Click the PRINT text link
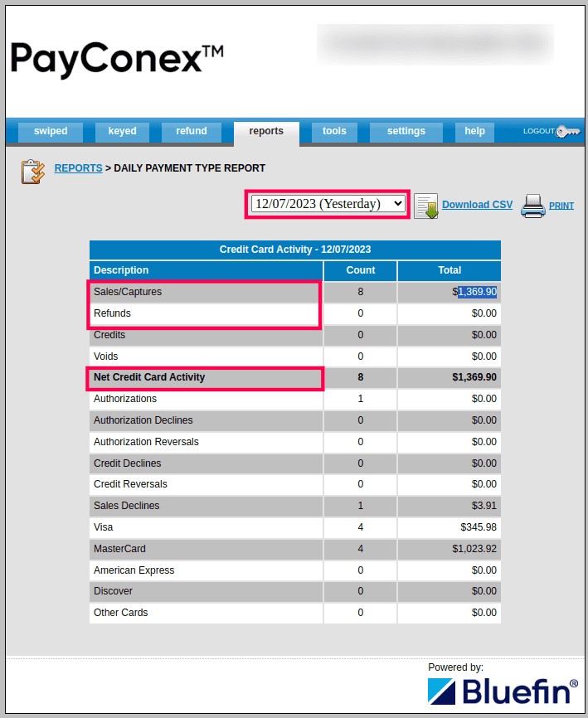 (561, 206)
